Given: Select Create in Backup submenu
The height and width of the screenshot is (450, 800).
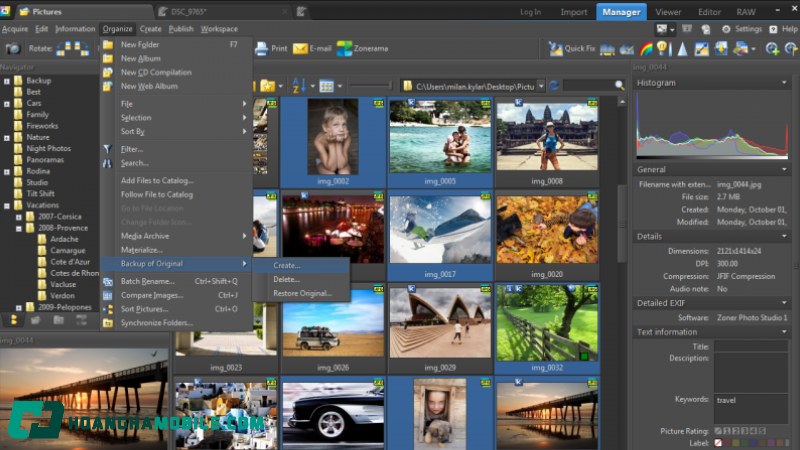Looking at the screenshot, I should click(x=286, y=265).
